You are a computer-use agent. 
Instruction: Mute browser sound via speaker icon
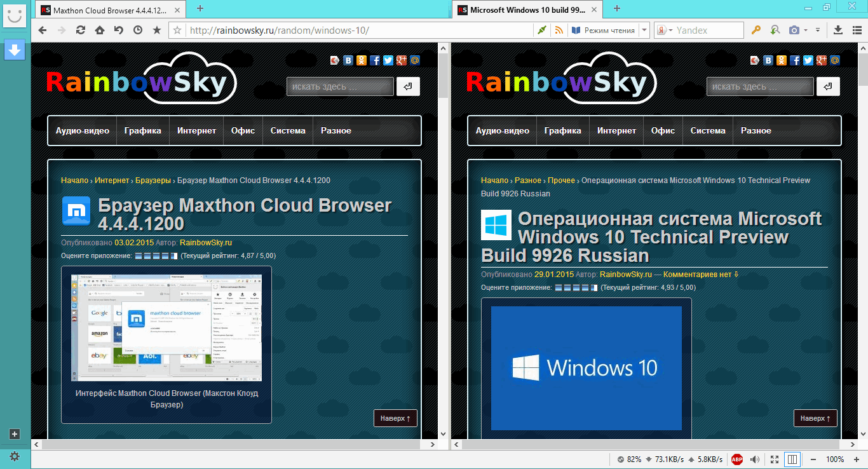755,459
